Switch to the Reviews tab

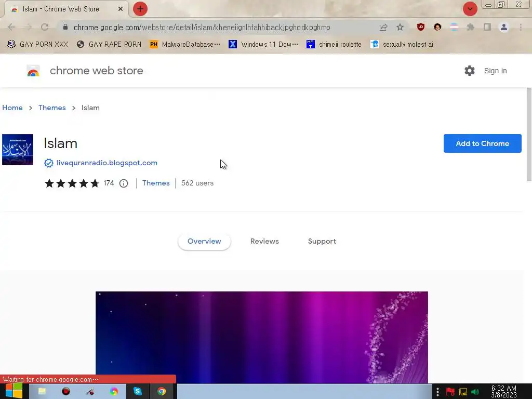(x=264, y=241)
